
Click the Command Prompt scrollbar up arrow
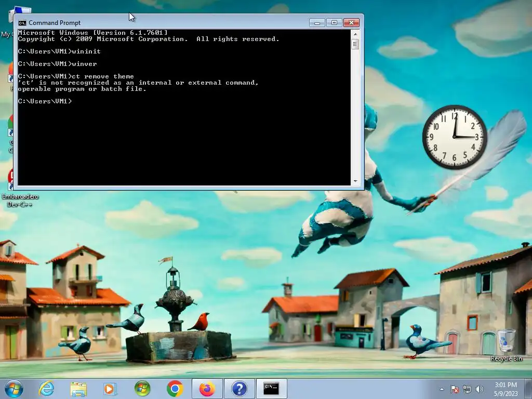355,34
